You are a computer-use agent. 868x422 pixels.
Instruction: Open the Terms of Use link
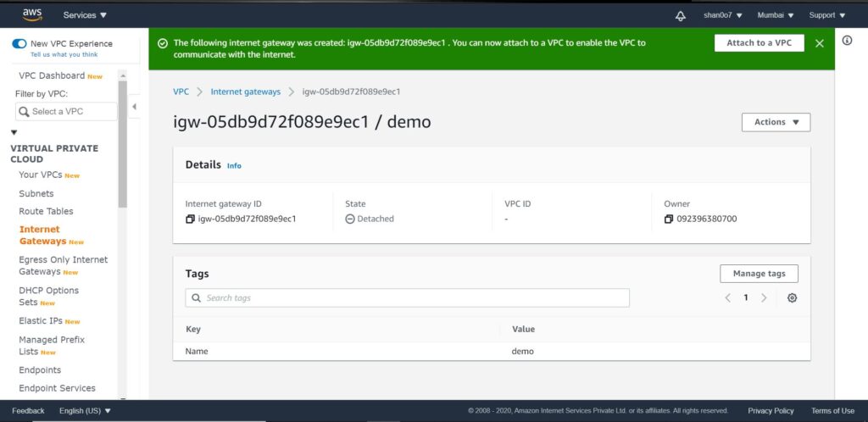click(x=832, y=411)
